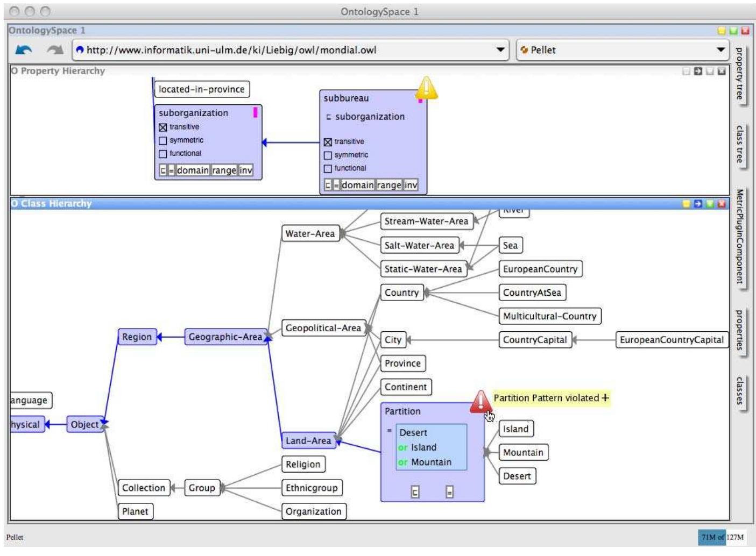The height and width of the screenshot is (556, 756).
Task: Click the detach arrow icon on Class Hierarchy panel
Action: point(697,204)
